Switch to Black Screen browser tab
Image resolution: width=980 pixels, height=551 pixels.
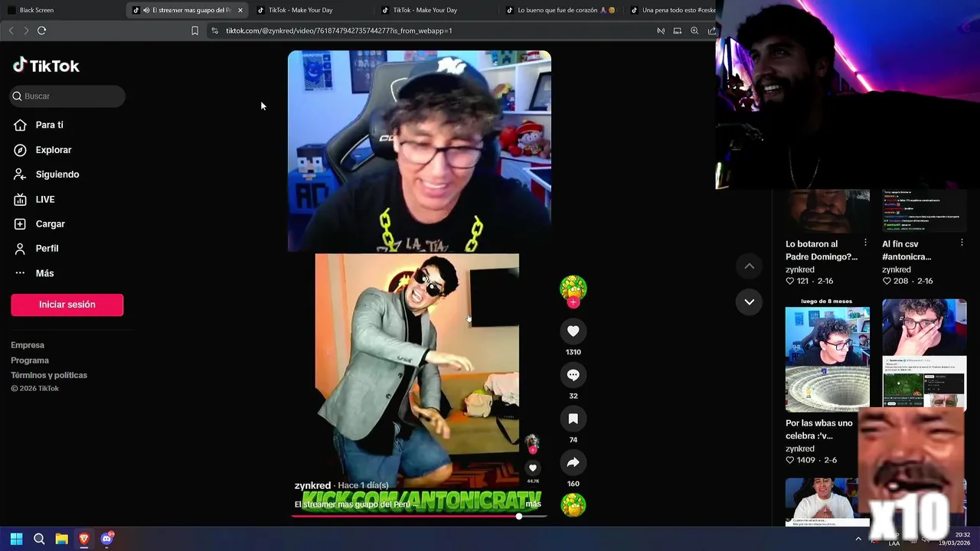[63, 10]
